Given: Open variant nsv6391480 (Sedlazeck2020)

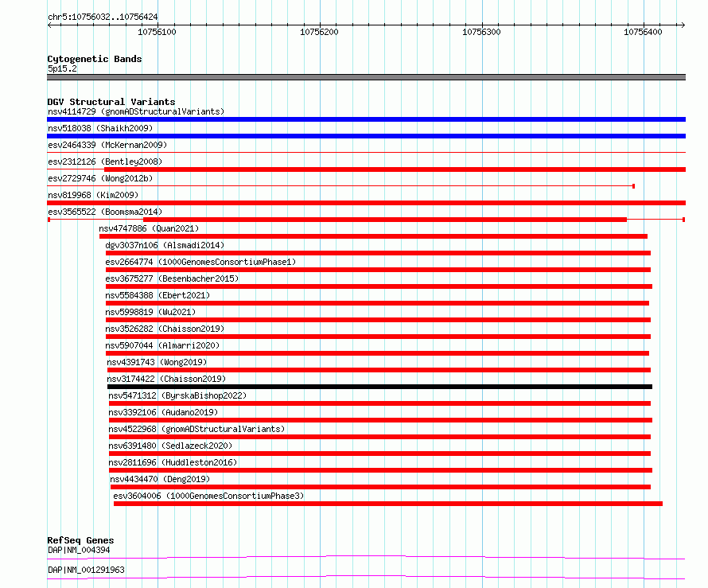Looking at the screenshot, I should point(170,446).
